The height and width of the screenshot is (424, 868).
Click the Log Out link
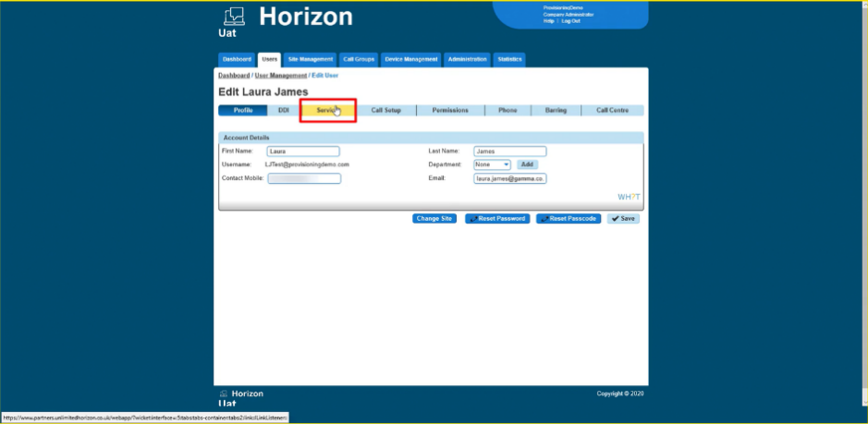[570, 21]
